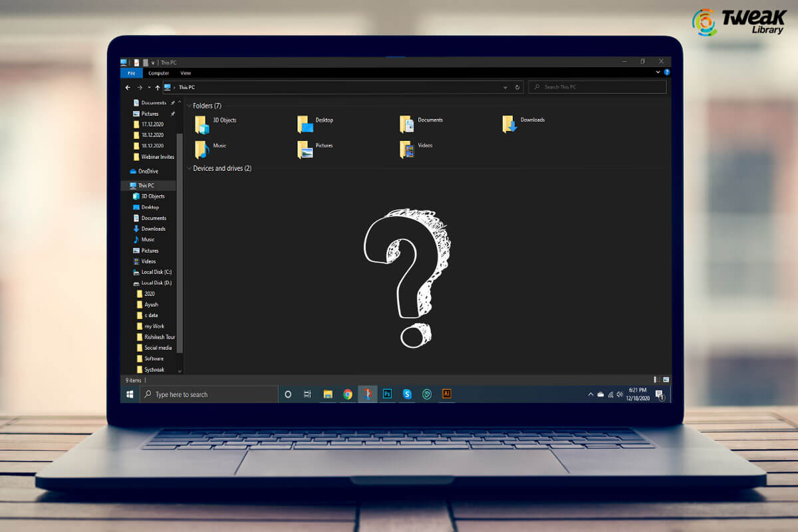Screen dimensions: 798x532
Task: Open the volume control in the system tray
Action: [619, 394]
